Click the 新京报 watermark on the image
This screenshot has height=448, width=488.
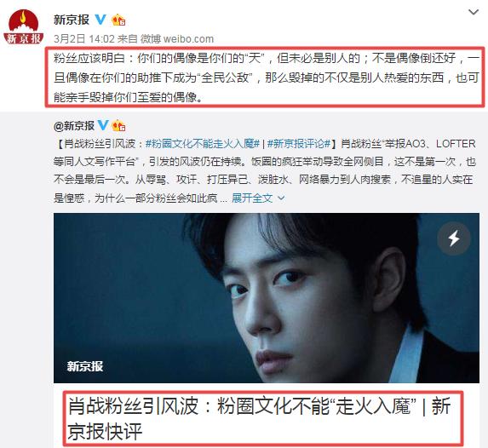coord(84,366)
